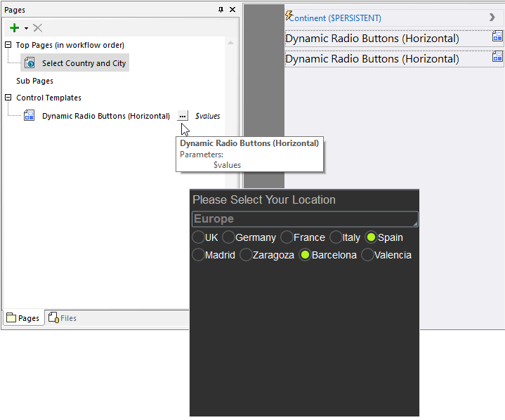Screen dimensions: 505x420
Task: Collapse the Control Templates tree node
Action: (8, 98)
